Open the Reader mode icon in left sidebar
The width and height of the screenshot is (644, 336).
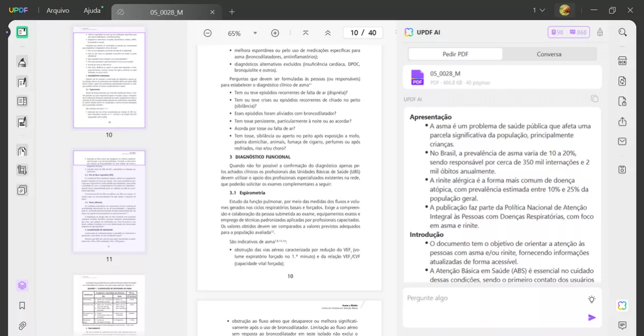click(x=22, y=32)
